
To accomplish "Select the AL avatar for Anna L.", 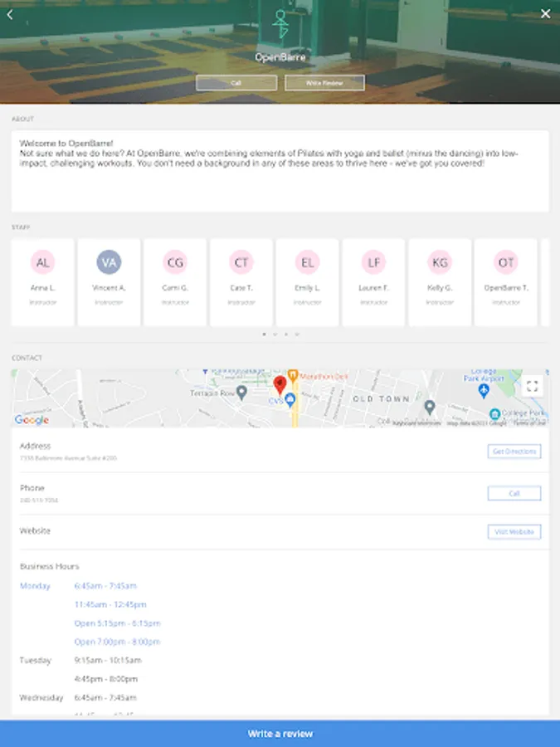I will [x=43, y=262].
